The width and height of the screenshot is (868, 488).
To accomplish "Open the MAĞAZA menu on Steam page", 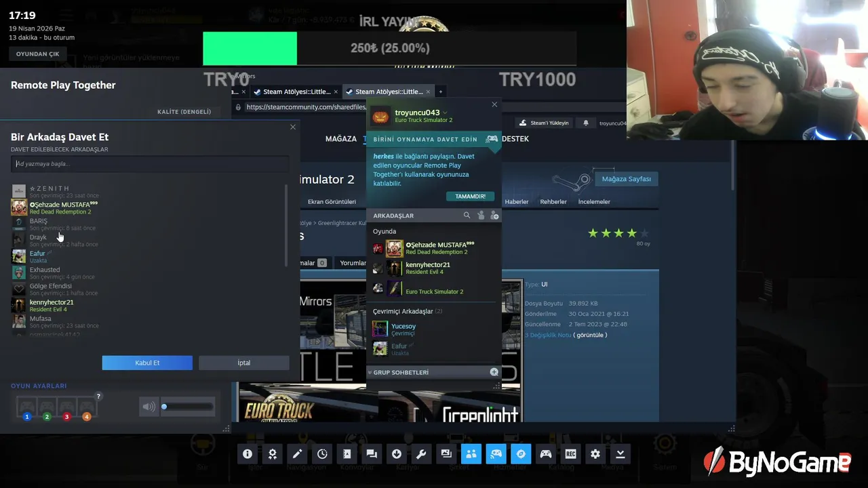I will 340,139.
